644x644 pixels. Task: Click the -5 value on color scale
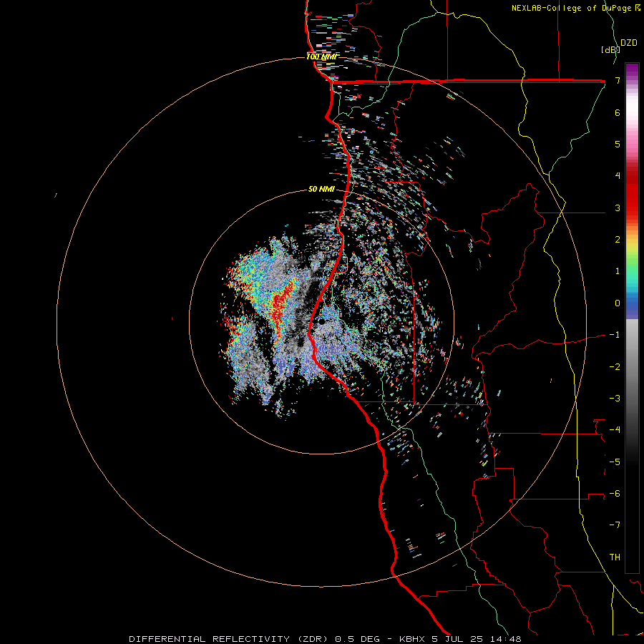(x=615, y=462)
